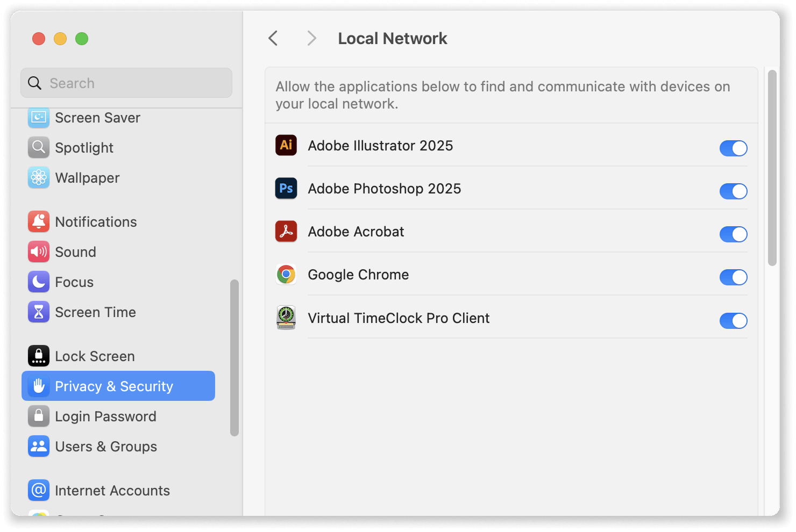Click the Wallpaper flower icon

(39, 177)
